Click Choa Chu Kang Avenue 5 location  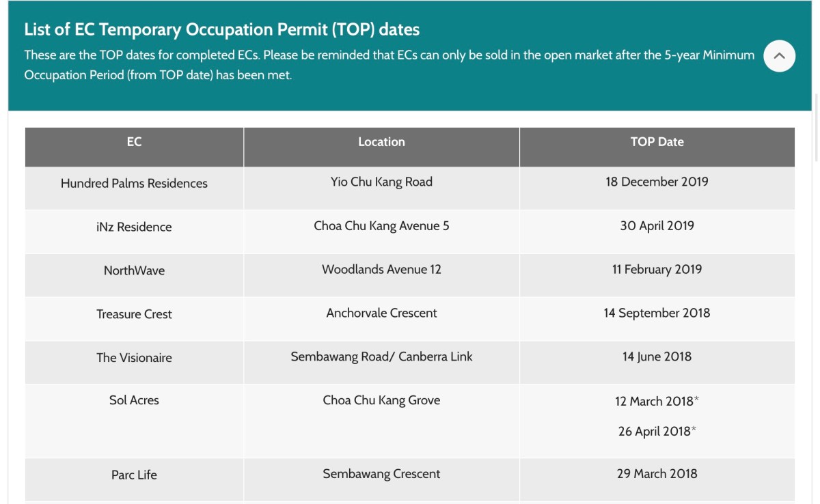[x=381, y=225]
